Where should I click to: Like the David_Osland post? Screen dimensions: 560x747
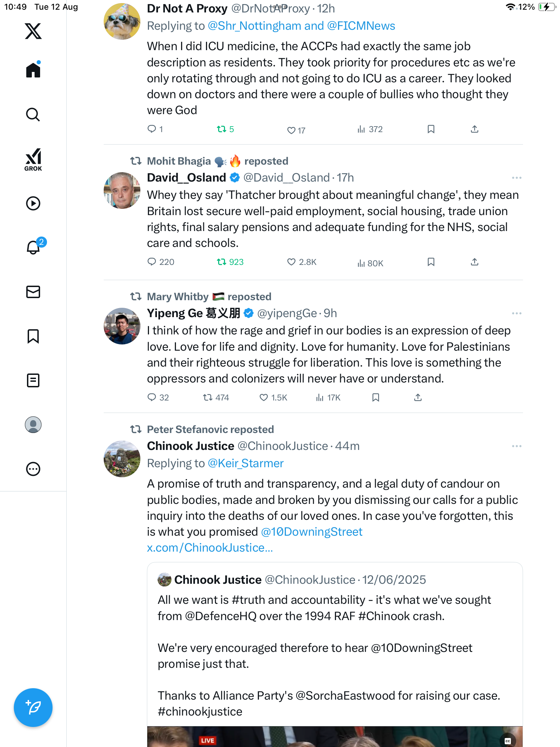pyautogui.click(x=291, y=262)
